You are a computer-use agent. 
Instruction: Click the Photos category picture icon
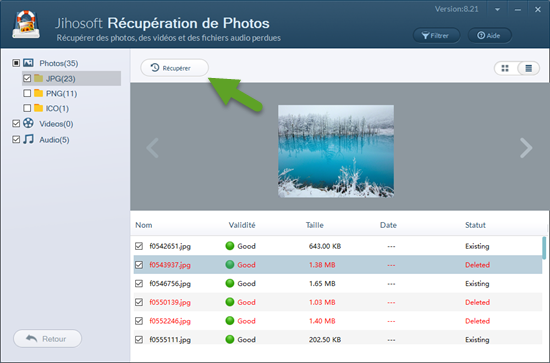pyautogui.click(x=28, y=63)
